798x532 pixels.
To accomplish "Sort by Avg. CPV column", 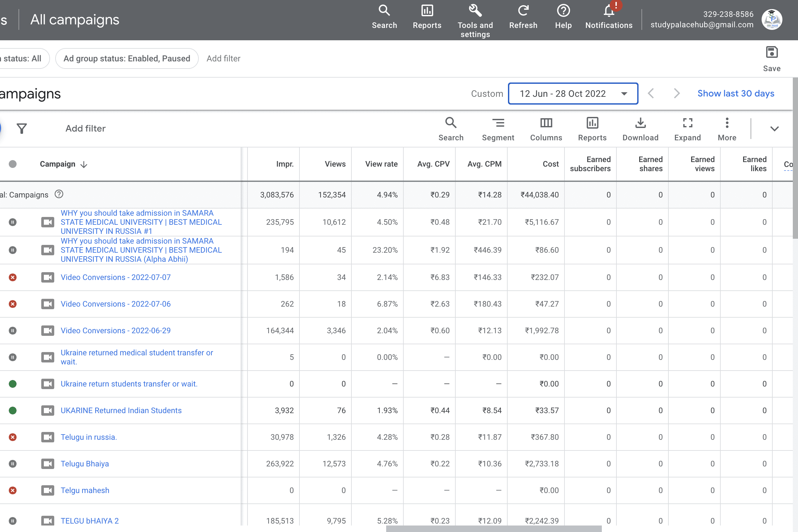I will 433,164.
